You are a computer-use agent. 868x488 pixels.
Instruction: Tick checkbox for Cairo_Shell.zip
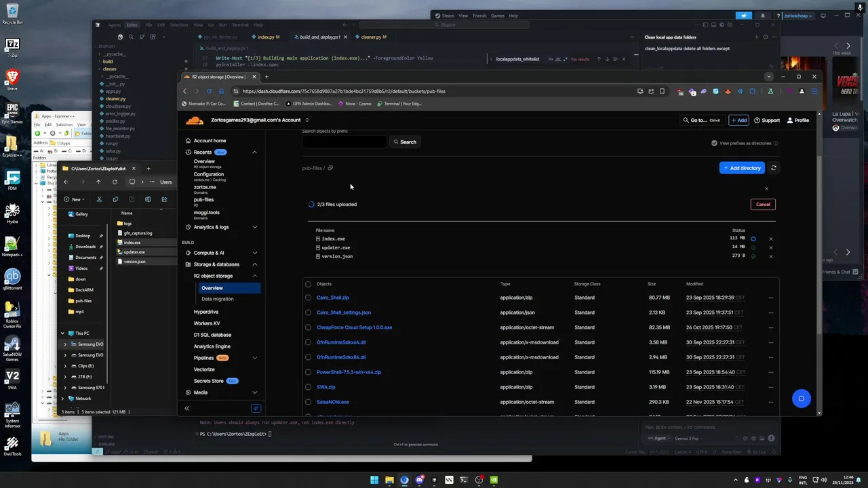(309, 298)
